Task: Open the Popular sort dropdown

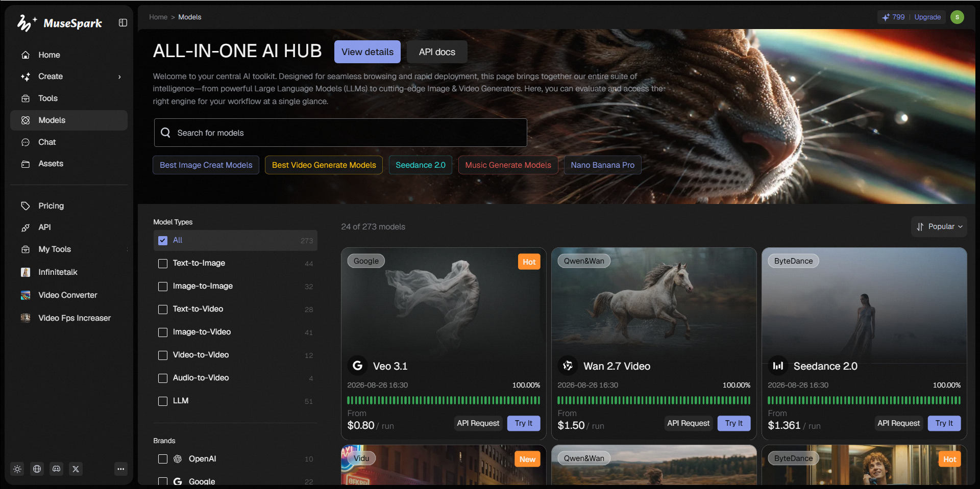Action: tap(939, 227)
